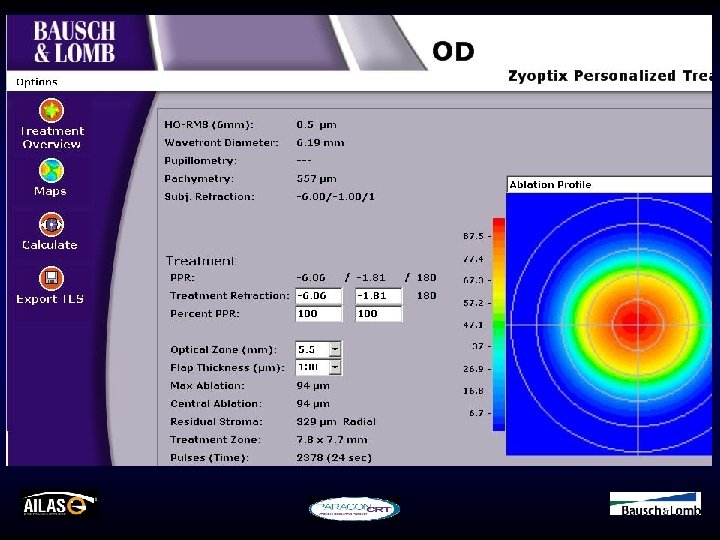Click the Calculate icon
720x540 pixels.
tap(51, 224)
